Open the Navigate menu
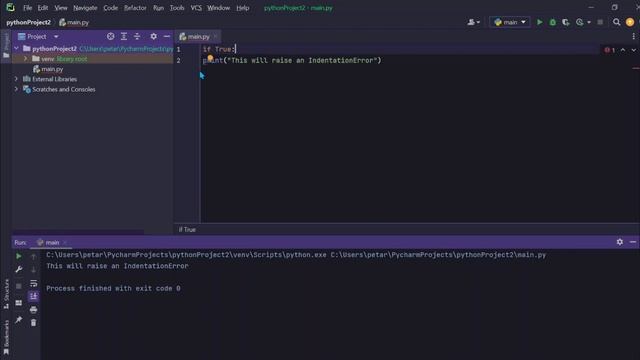This screenshot has height=360, width=640. (85, 8)
